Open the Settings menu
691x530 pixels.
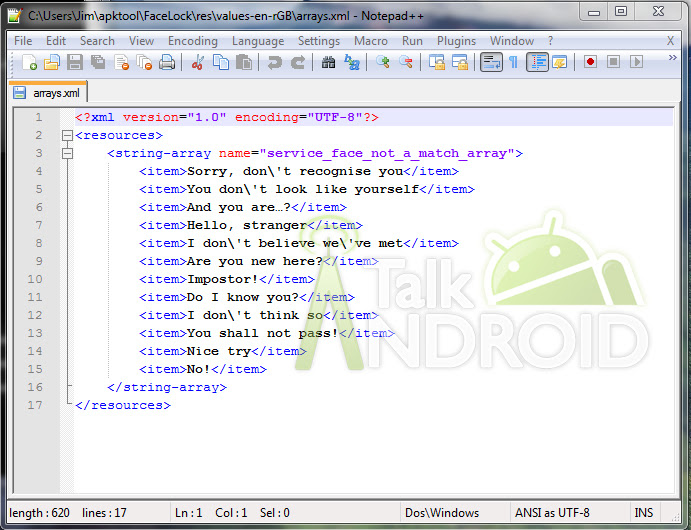coord(319,41)
